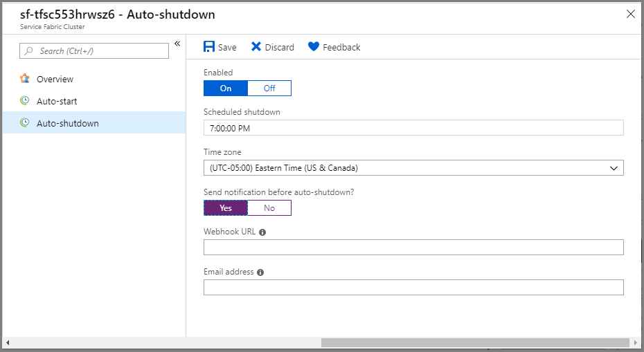Click the Discard X icon
This screenshot has width=644, height=352.
pos(256,47)
